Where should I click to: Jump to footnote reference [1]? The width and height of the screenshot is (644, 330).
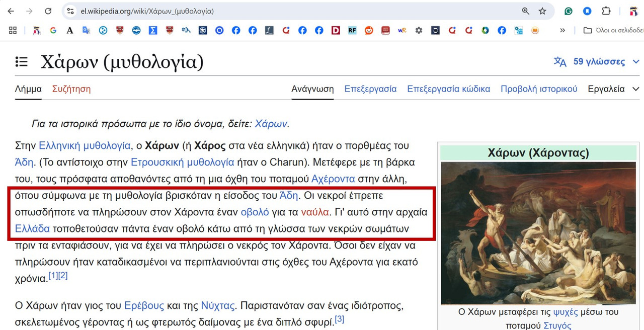(53, 276)
